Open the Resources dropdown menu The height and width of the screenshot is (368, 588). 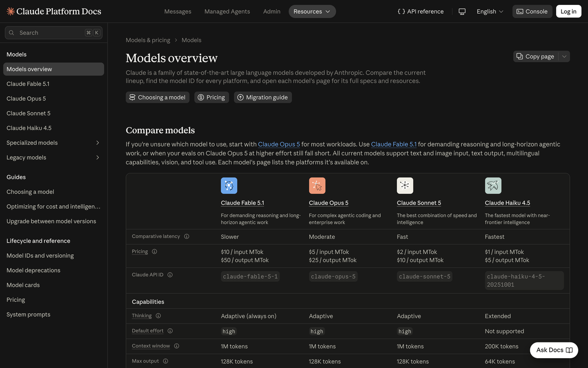point(312,11)
